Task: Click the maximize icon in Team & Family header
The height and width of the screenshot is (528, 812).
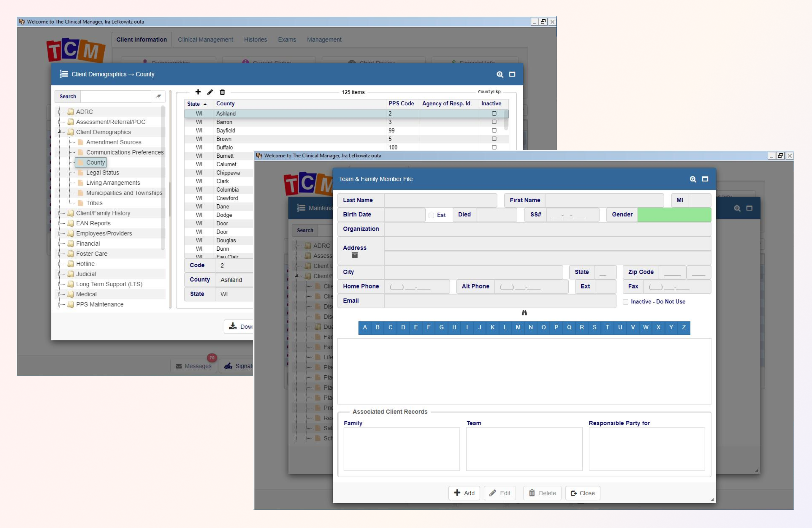Action: coord(705,179)
